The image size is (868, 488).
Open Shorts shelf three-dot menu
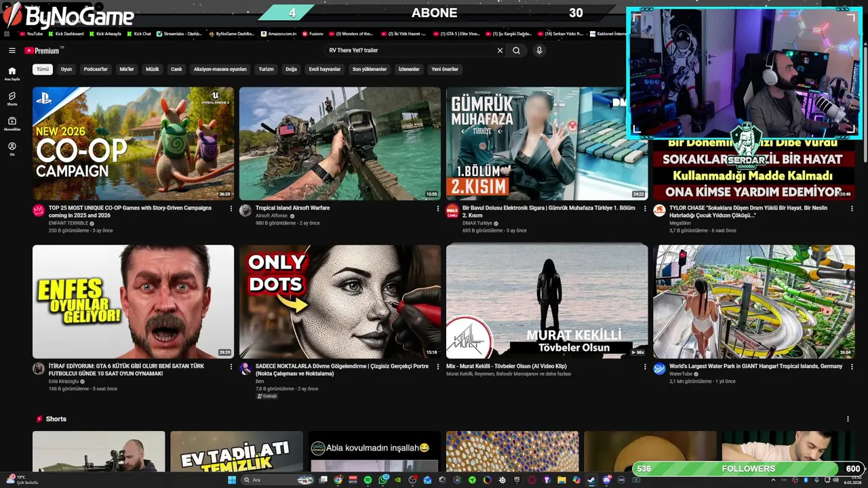pos(848,419)
